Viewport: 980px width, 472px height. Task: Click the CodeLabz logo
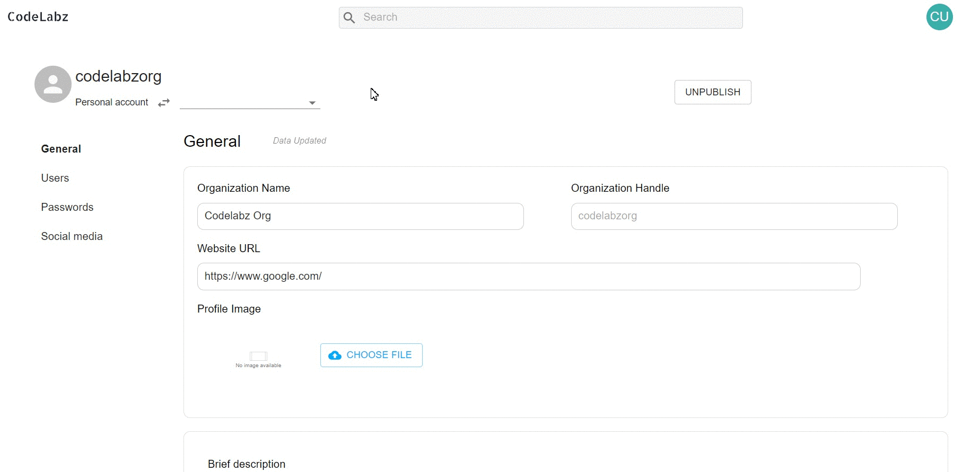tap(38, 17)
